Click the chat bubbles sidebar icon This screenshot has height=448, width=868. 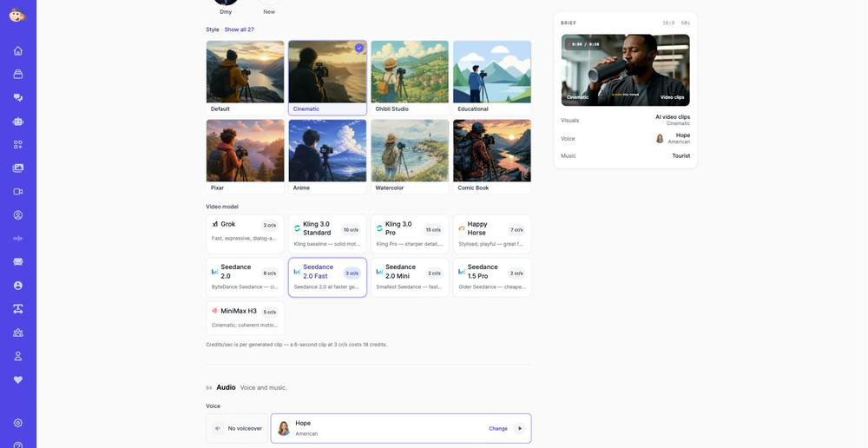click(x=17, y=97)
